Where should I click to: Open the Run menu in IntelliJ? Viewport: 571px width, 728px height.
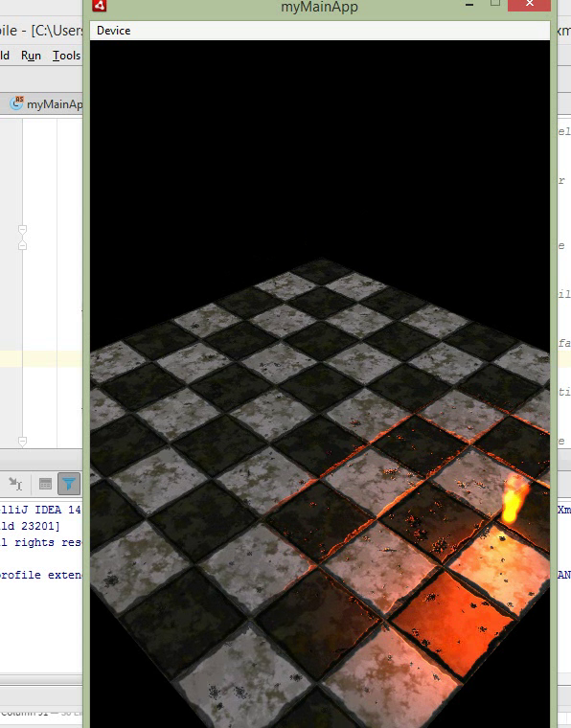click(x=31, y=56)
